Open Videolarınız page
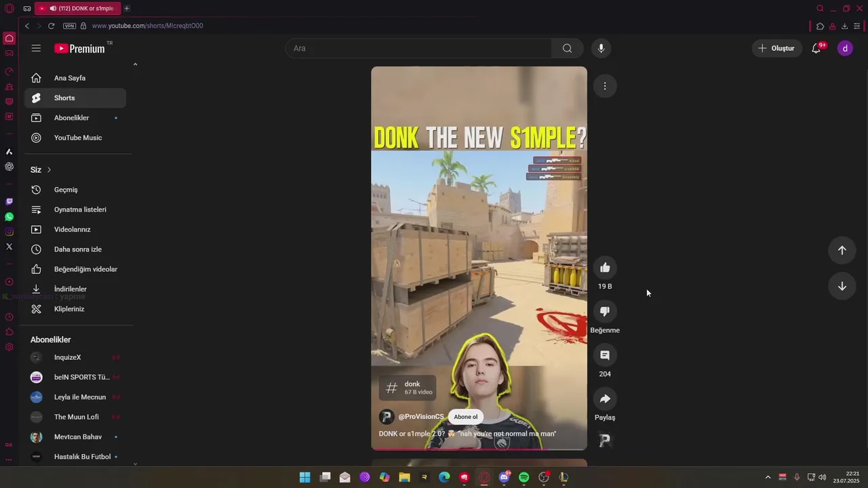 (x=75, y=229)
